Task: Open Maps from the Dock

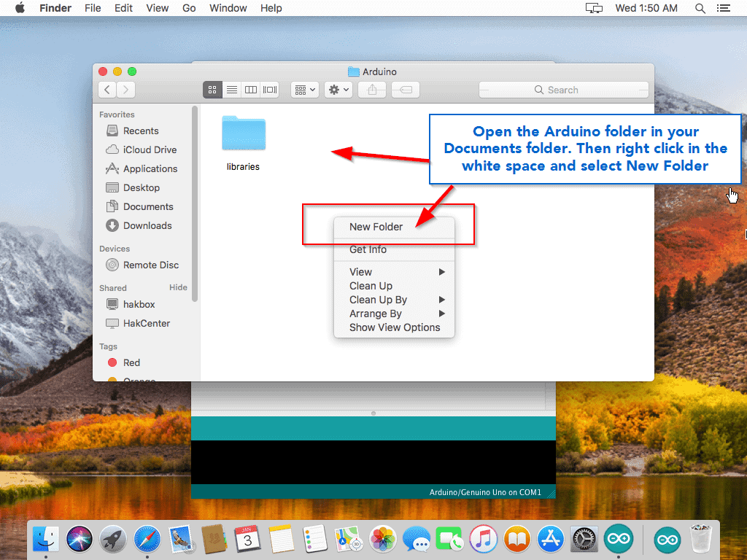Action: [348, 540]
